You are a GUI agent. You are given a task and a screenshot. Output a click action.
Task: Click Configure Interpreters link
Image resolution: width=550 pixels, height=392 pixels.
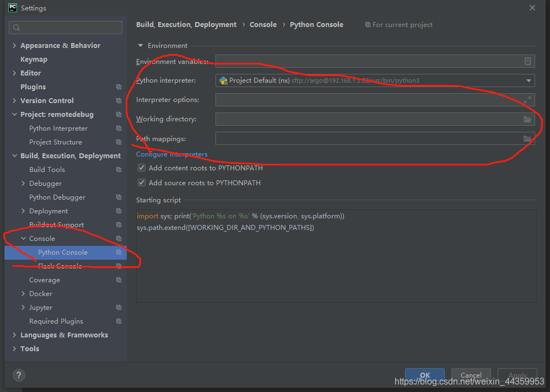[x=171, y=154]
